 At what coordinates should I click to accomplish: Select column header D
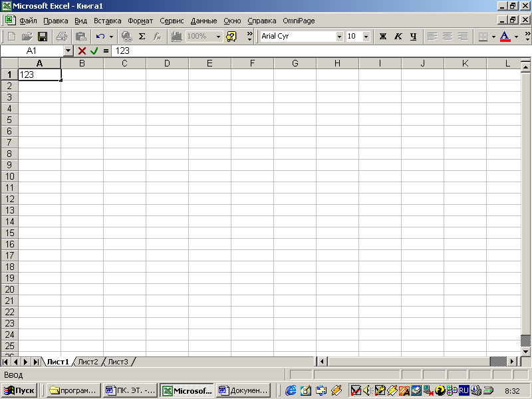167,63
